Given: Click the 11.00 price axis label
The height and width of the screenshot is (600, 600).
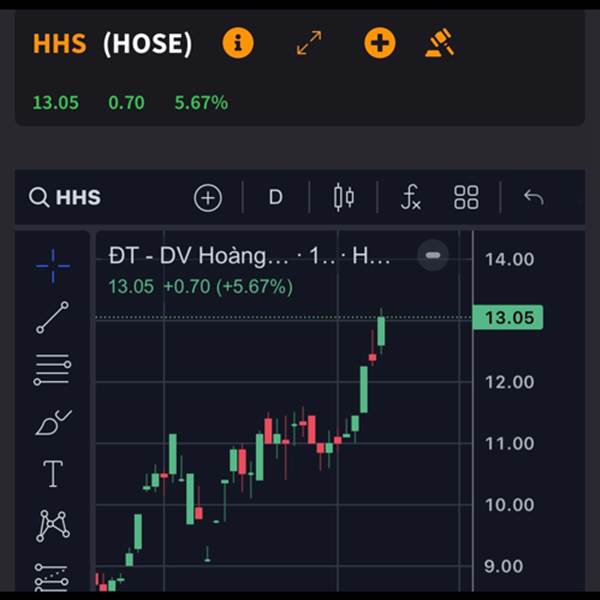Looking at the screenshot, I should click(x=509, y=443).
